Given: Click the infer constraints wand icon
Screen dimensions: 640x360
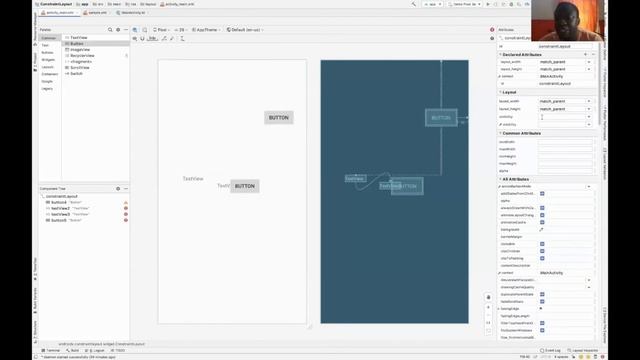Looking at the screenshot, I should point(172,38).
